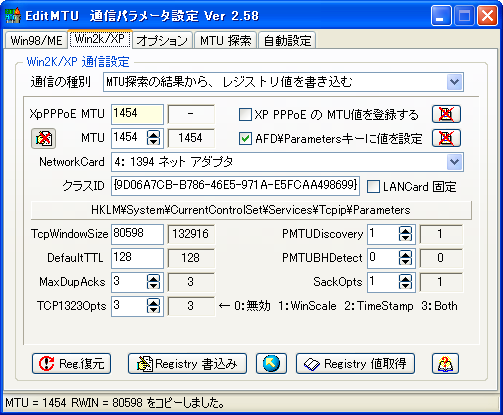Click the TCP1323Opts value field
503x415 pixels.
point(129,306)
